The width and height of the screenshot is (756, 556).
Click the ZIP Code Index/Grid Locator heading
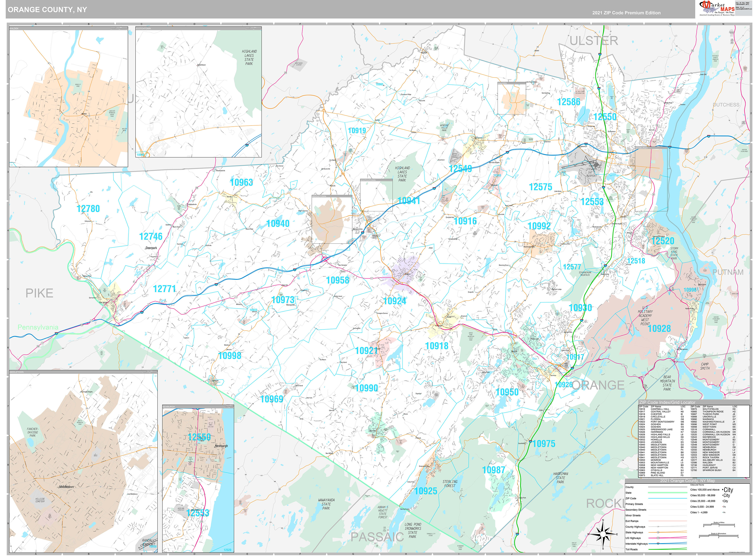[x=667, y=402]
